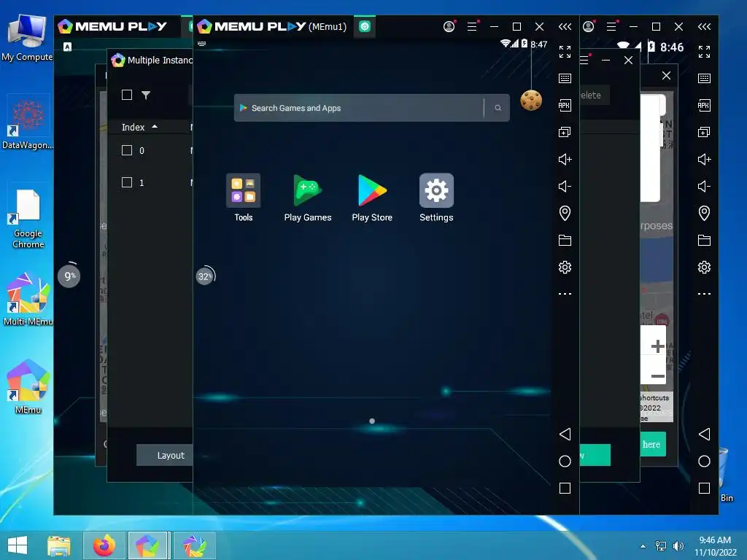
Task: Tap Android Home circle in MEmu1 sidebar
Action: click(565, 461)
